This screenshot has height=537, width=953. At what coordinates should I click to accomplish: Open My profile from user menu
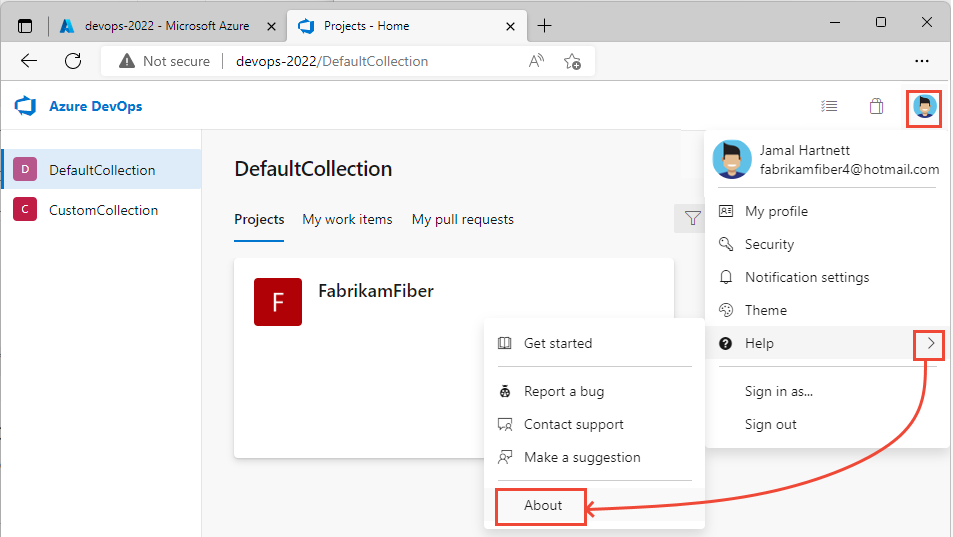click(x=827, y=211)
